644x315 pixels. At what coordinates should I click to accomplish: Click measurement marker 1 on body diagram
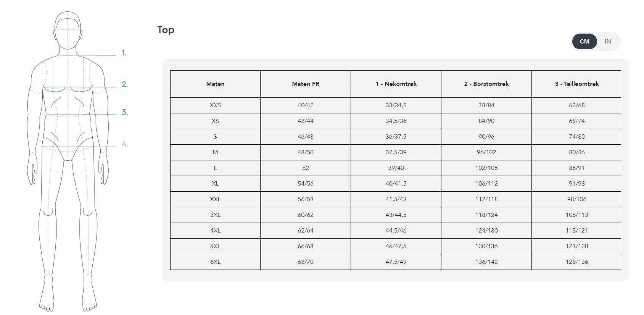point(124,53)
